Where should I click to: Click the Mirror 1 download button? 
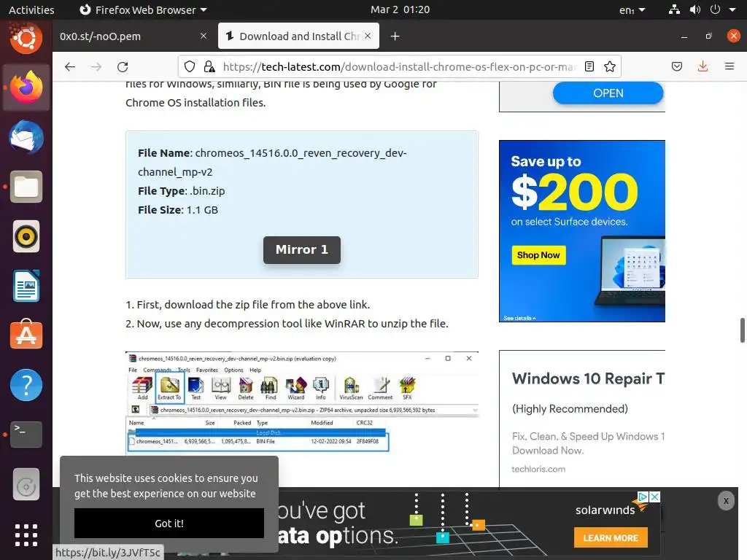301,250
